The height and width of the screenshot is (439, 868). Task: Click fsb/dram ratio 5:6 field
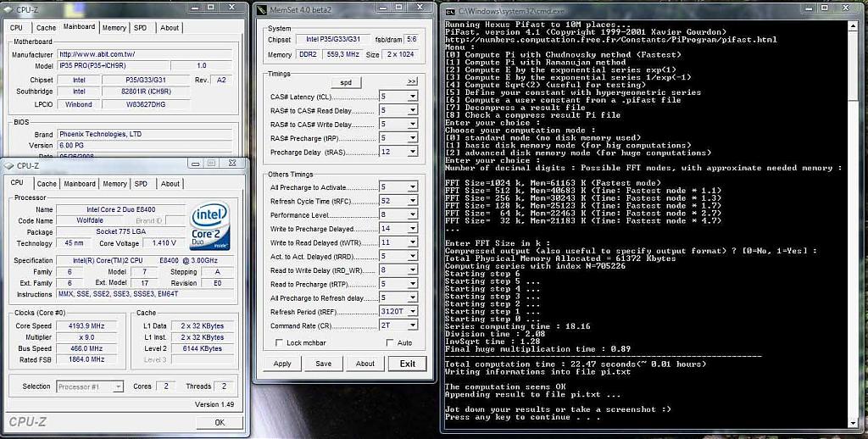pyautogui.click(x=411, y=39)
